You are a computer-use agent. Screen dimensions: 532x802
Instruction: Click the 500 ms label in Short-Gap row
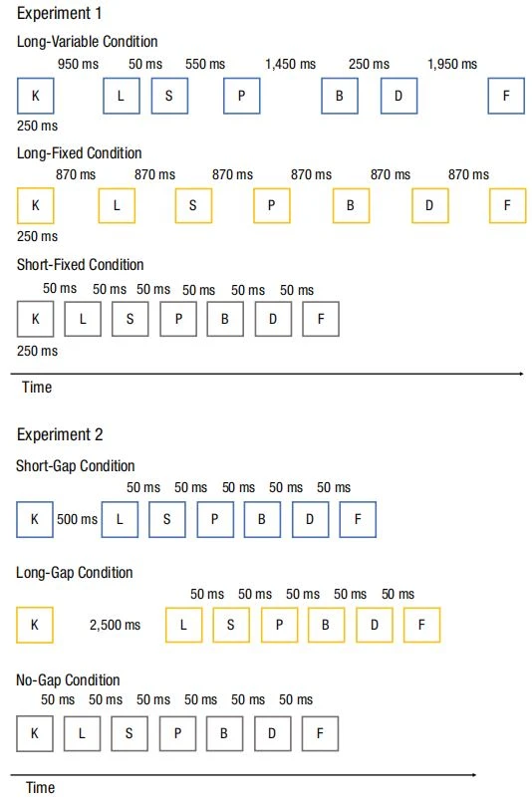click(x=77, y=519)
